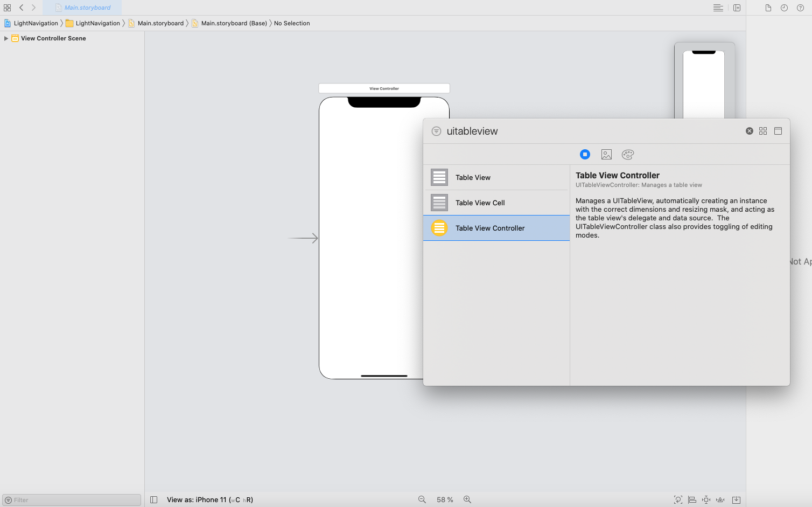Open the Quick Help inspector
This screenshot has height=507, width=812.
(x=800, y=8)
